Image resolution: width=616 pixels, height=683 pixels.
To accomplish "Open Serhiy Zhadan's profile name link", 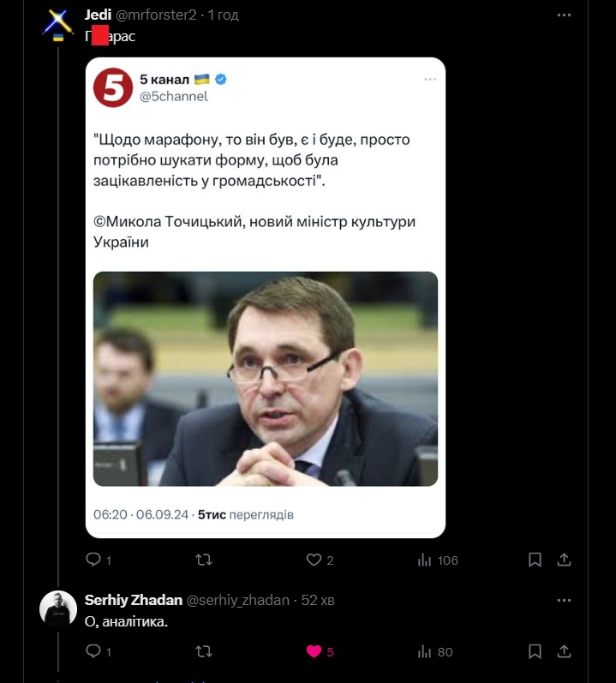I will [131, 600].
